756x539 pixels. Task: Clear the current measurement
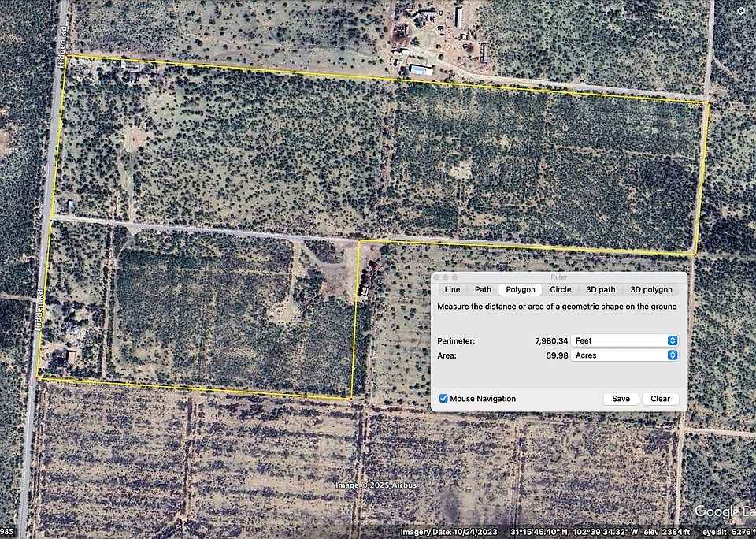659,399
